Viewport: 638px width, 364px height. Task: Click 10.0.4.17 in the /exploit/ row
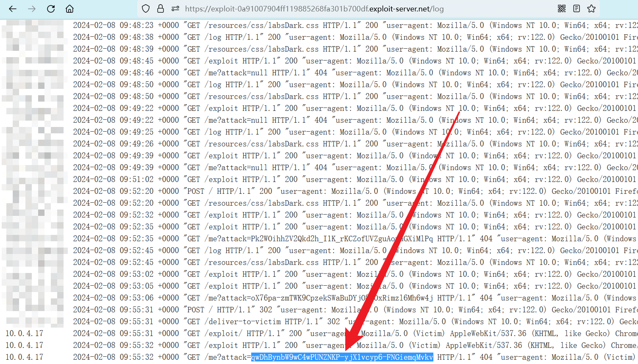[x=25, y=334]
